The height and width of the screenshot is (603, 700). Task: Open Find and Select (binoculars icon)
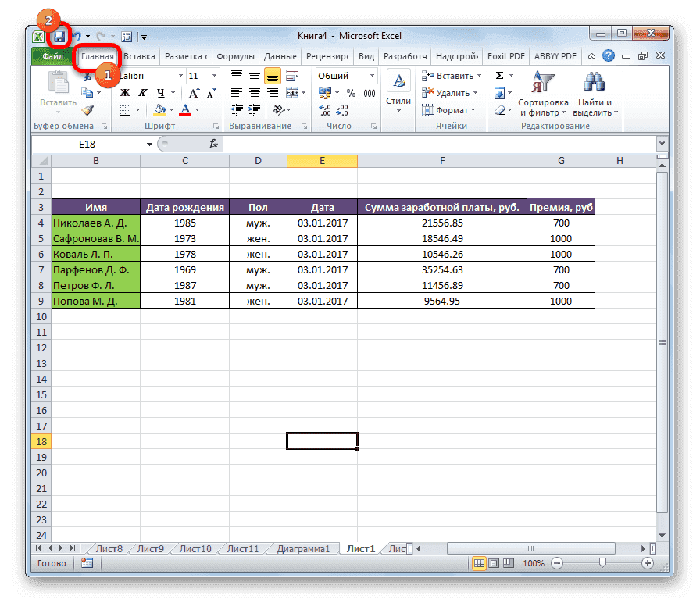point(593,84)
